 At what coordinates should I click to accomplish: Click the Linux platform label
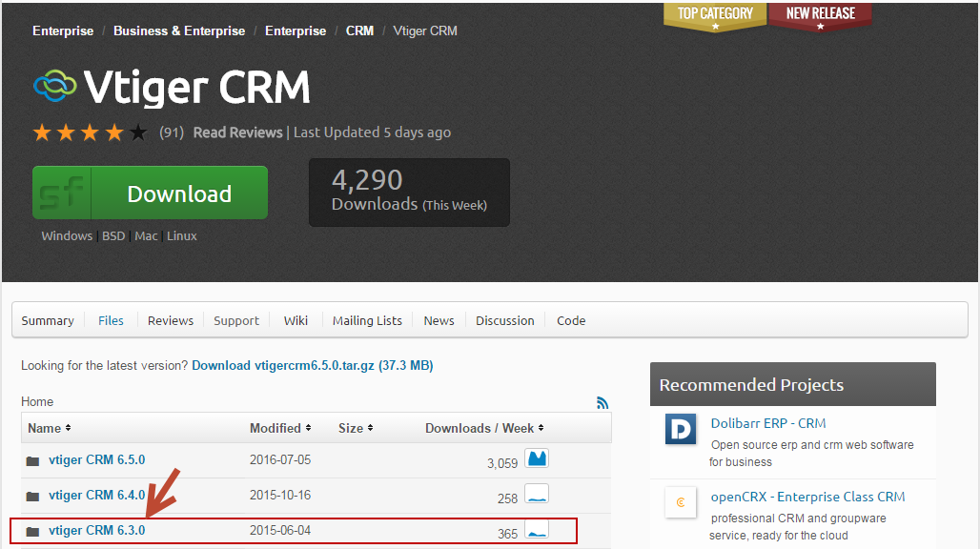(x=182, y=236)
